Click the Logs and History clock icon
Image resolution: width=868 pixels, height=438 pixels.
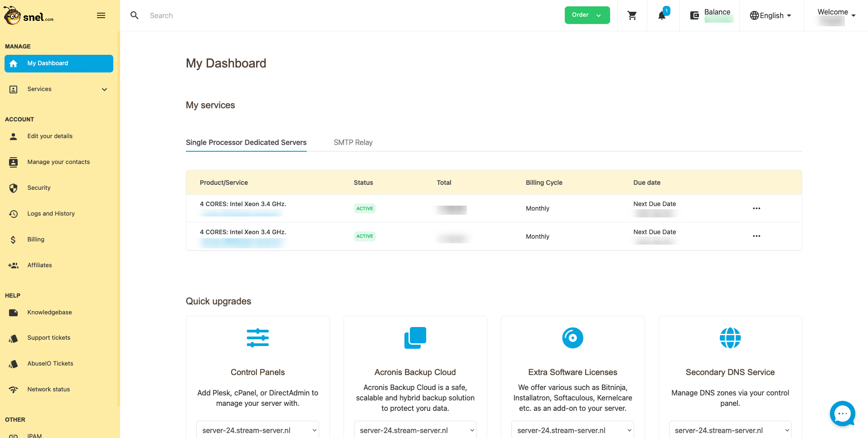pyautogui.click(x=14, y=214)
